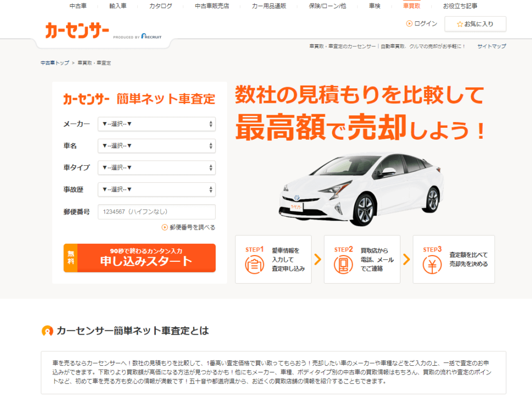Click the STEP3 査定額を比べて売却先を決める card

coord(454,259)
